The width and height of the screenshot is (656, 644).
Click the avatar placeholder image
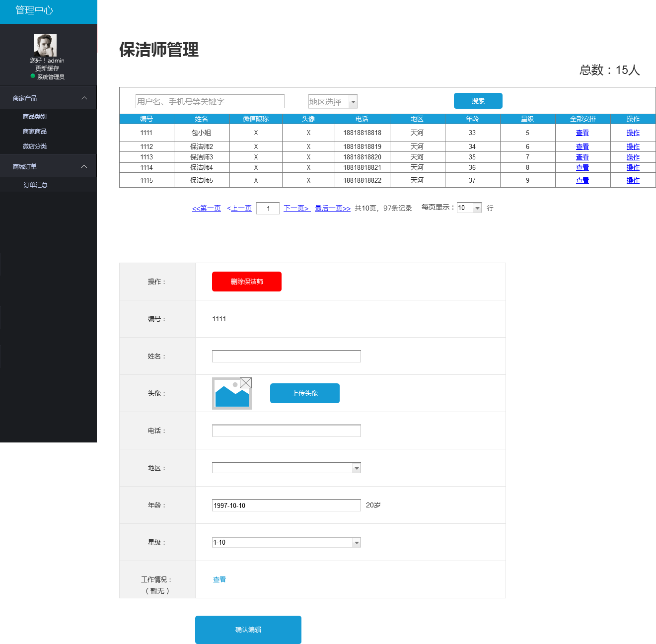[x=231, y=393]
